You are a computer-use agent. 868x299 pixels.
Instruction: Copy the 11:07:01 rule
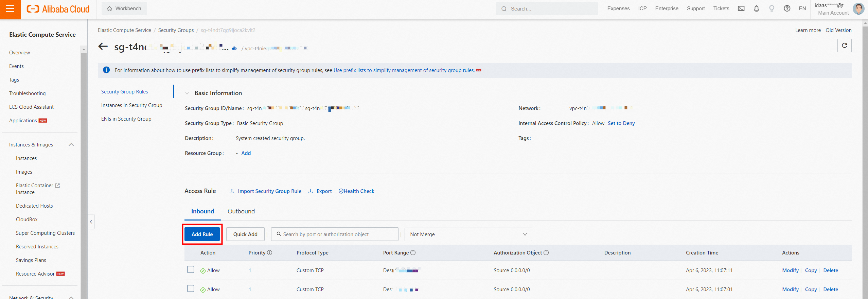(x=811, y=289)
